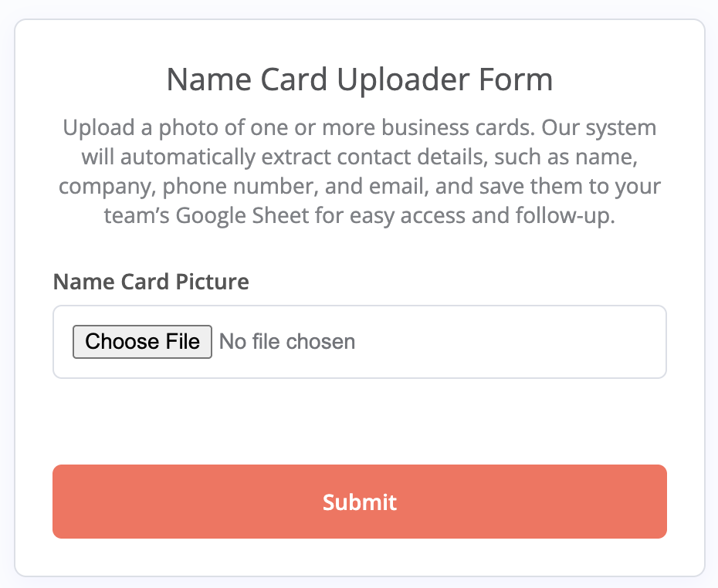Click the word "Picture" in the field label
718x588 pixels.
tap(214, 282)
